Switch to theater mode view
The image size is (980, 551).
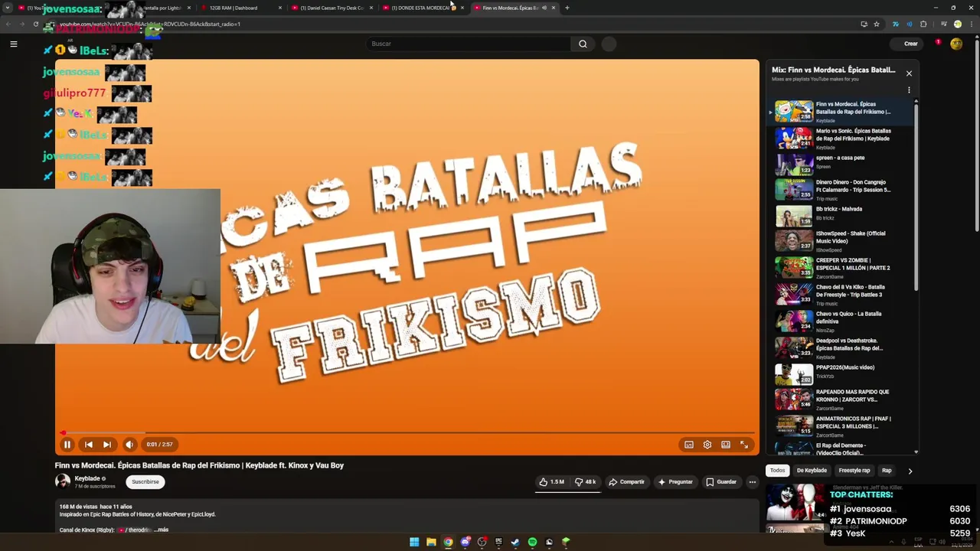tap(725, 444)
